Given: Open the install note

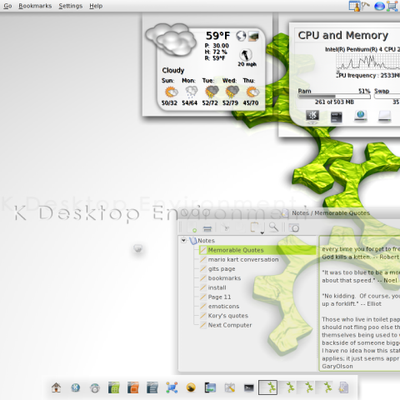Looking at the screenshot, I should 217,287.
